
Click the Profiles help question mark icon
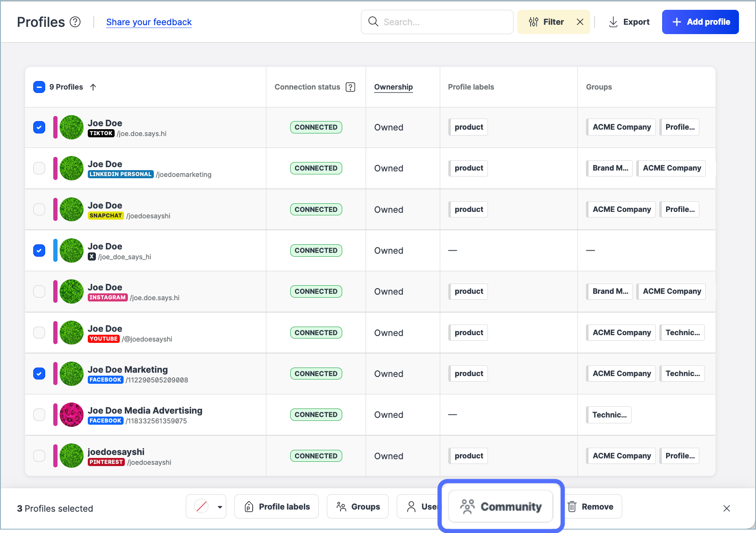pos(75,22)
